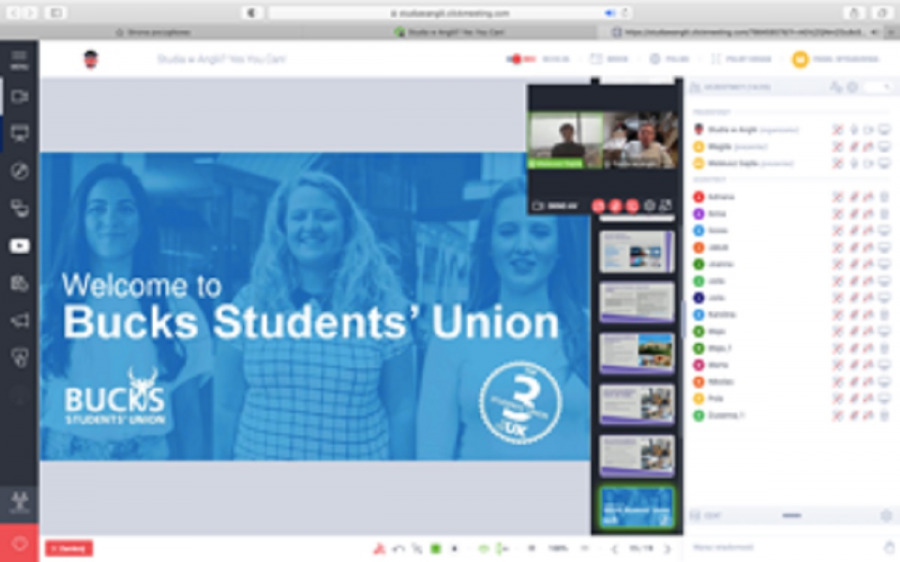Image resolution: width=900 pixels, height=562 pixels.
Task: Toggle microphone in Studia w Anglii row
Action: point(854,130)
